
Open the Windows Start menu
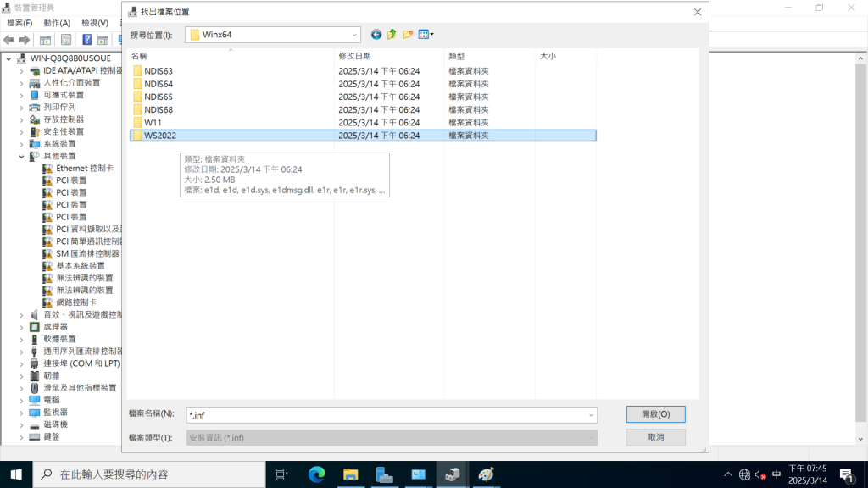(x=15, y=474)
